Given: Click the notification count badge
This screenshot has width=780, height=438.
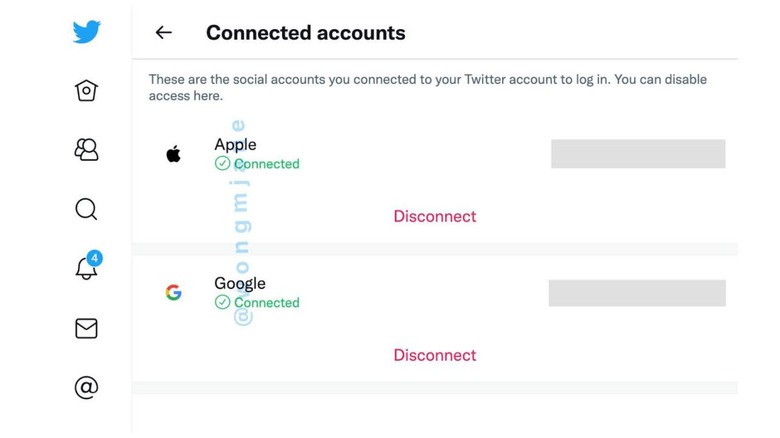Looking at the screenshot, I should click(95, 258).
